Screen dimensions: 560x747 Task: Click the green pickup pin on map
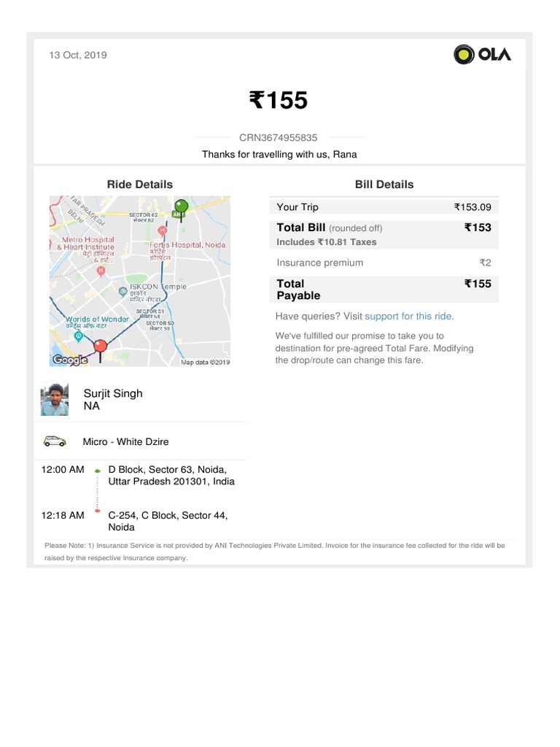point(182,206)
